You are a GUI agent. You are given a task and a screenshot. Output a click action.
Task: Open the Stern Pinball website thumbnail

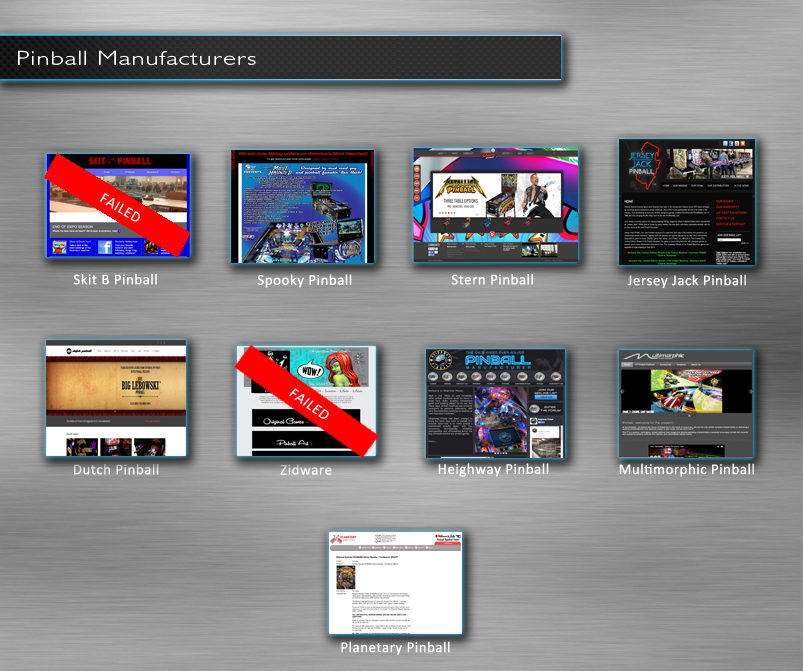496,205
